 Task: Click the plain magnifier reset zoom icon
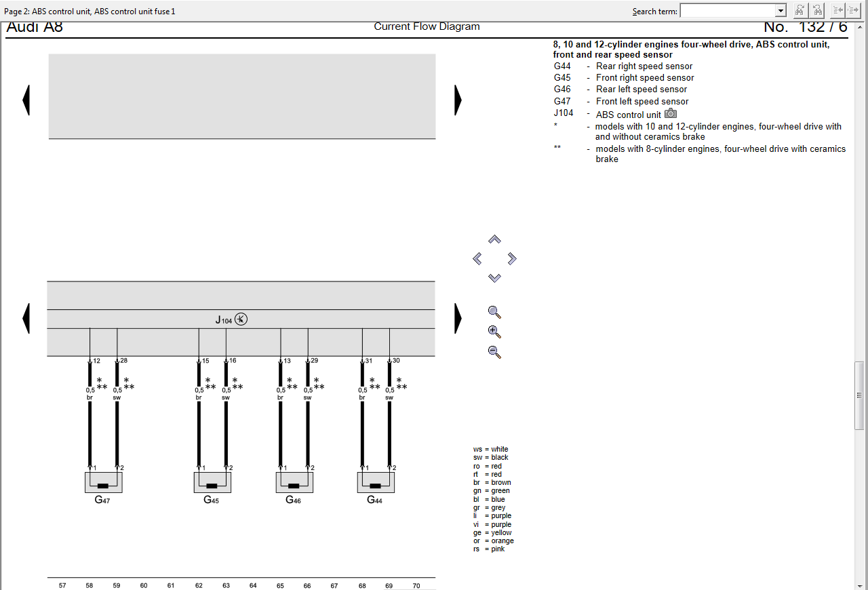[x=494, y=312]
